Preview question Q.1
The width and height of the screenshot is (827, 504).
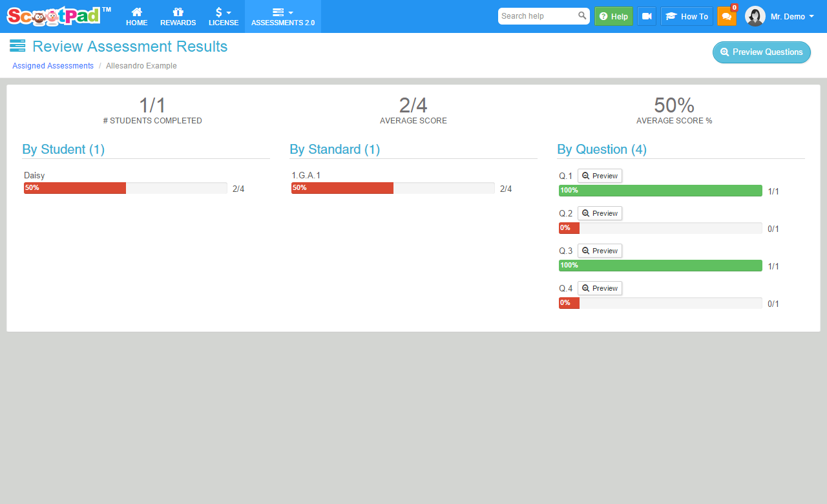click(x=600, y=176)
